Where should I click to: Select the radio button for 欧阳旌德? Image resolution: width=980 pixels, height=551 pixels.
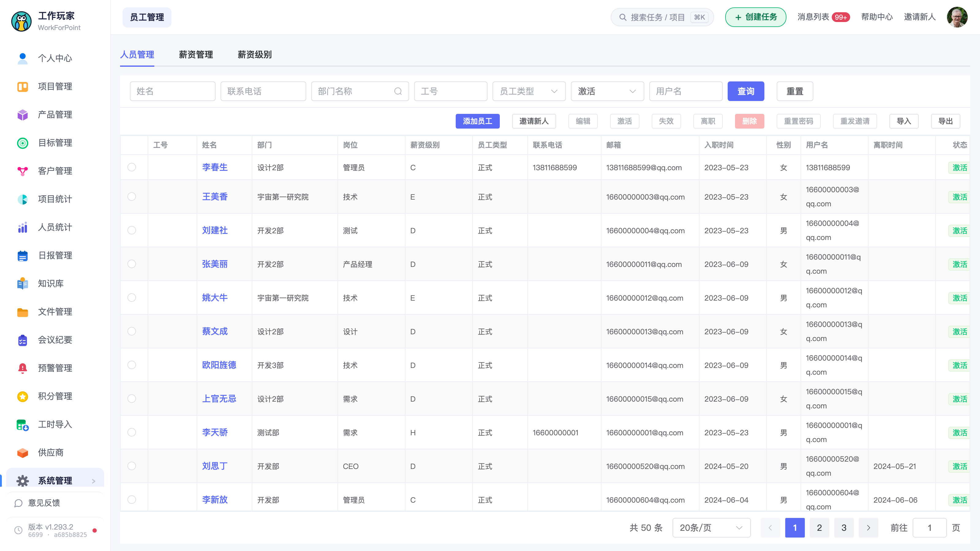click(132, 365)
